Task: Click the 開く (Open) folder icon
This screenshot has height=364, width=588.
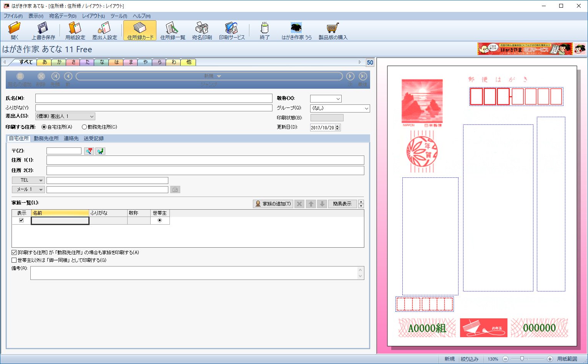Action: click(15, 28)
